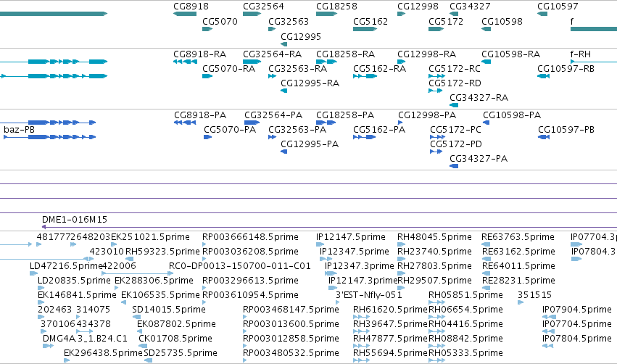617x364 pixels.
Task: Click the RE28231.5prime EST label
Action: point(518,280)
